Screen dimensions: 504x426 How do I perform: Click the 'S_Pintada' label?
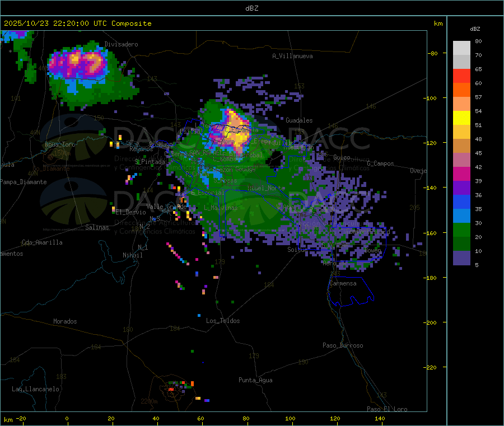coord(150,162)
